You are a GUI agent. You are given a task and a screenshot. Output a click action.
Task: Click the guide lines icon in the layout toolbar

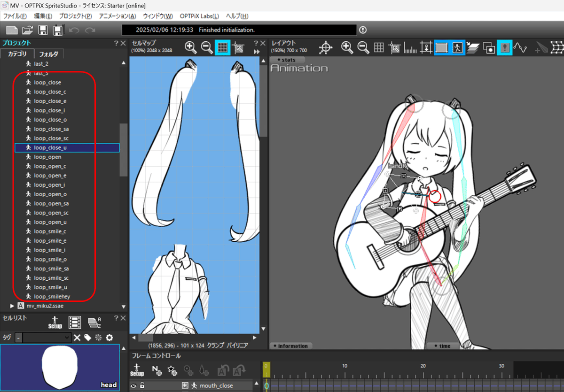(426, 47)
